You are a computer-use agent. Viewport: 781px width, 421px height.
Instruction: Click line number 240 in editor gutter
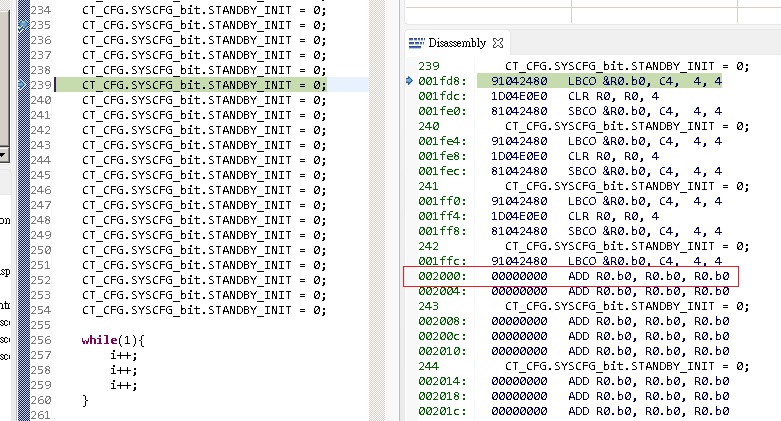tap(41, 100)
